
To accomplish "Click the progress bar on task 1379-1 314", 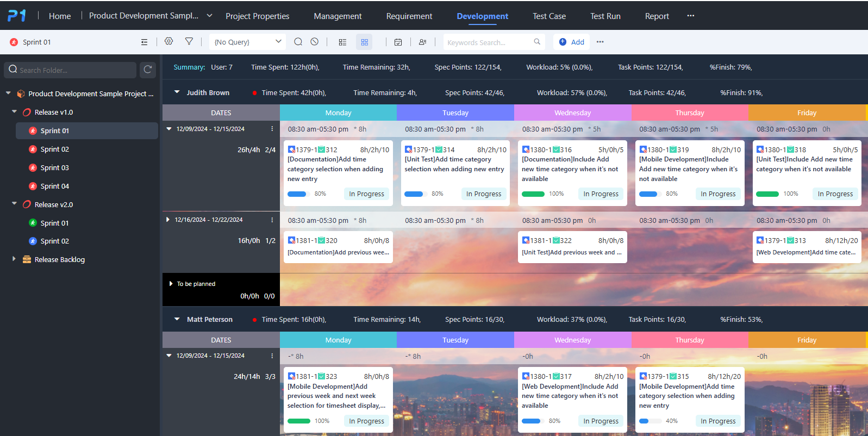I will (414, 194).
